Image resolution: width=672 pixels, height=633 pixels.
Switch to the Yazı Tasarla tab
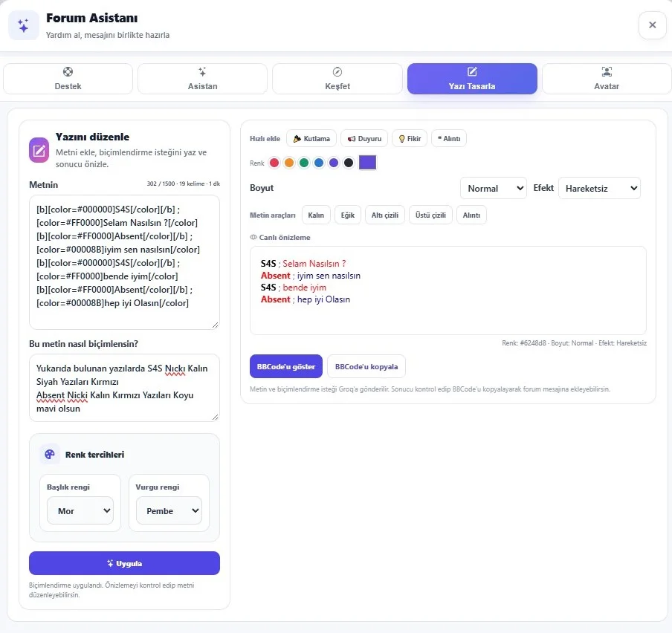(472, 79)
